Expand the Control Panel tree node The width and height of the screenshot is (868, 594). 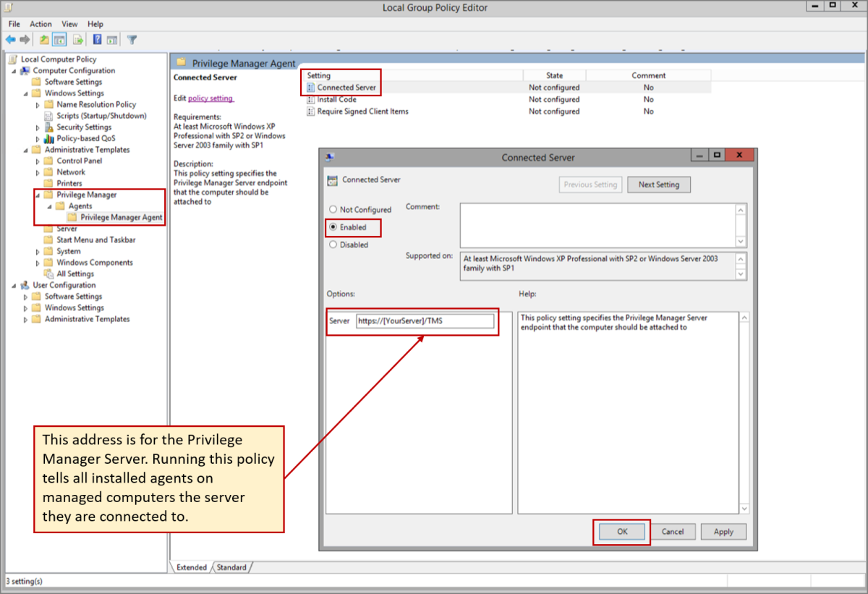pos(38,161)
